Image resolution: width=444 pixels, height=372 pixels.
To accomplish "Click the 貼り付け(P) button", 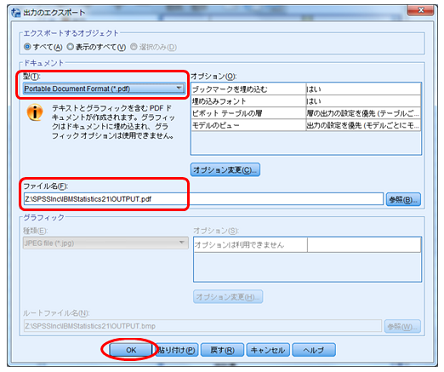I will tap(177, 350).
